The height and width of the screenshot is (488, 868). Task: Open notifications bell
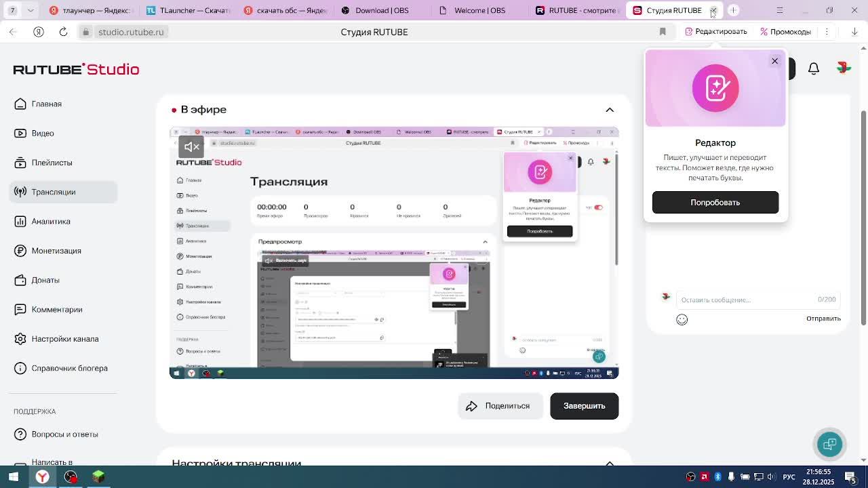point(814,68)
